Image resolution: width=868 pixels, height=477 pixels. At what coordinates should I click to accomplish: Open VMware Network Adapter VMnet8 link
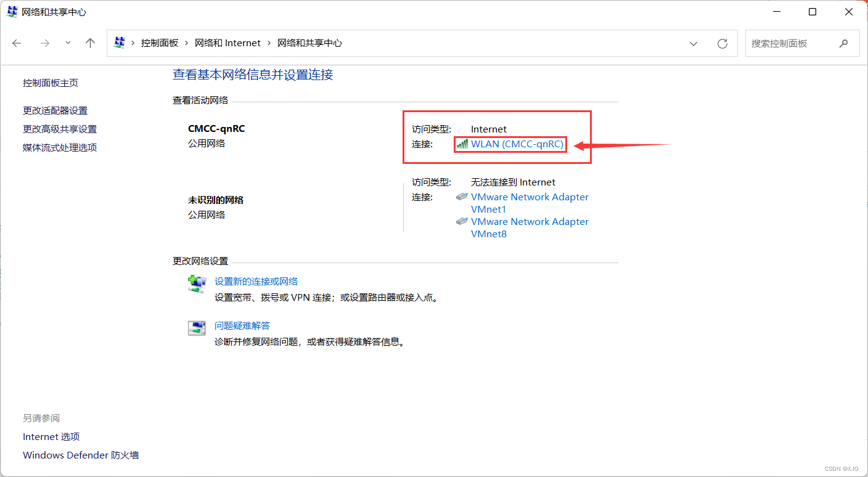[530, 228]
